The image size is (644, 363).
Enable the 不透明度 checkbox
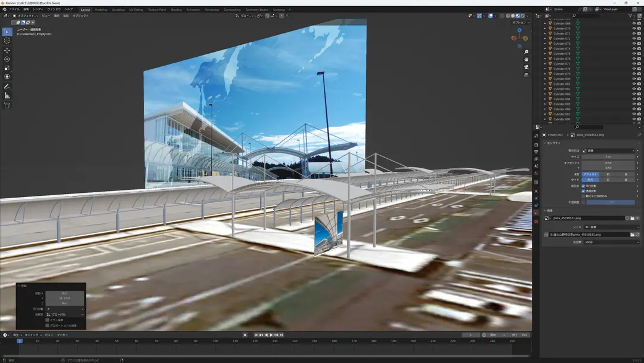click(583, 202)
